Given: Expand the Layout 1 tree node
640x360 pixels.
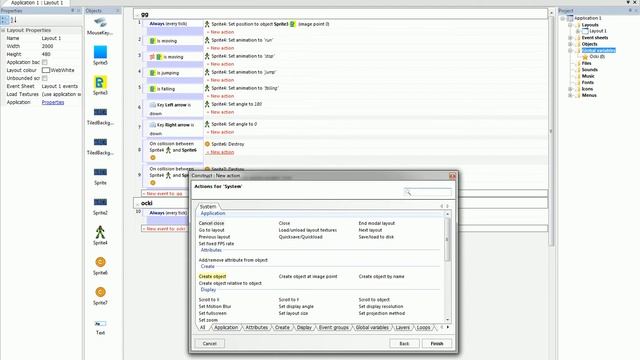Looking at the screenshot, I should point(578,31).
